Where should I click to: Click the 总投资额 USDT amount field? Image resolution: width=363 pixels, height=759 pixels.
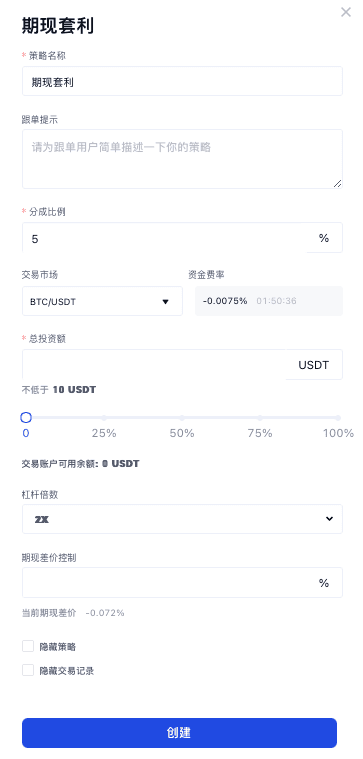[x=154, y=364]
